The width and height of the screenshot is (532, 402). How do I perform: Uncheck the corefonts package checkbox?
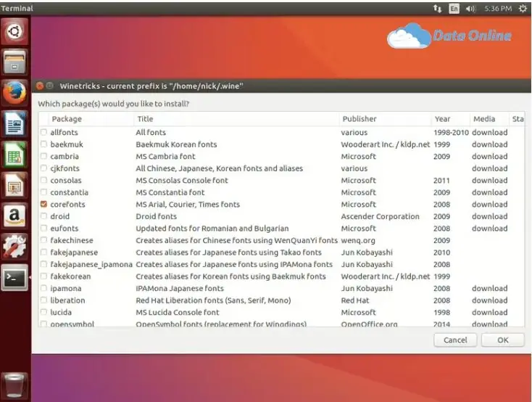tap(43, 204)
